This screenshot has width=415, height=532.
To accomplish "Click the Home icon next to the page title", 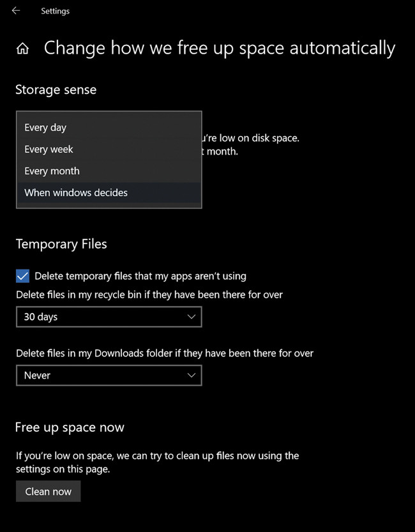I will coord(22,48).
